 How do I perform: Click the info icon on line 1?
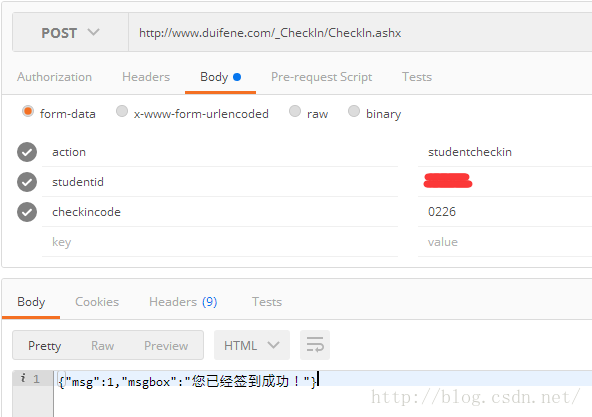point(23,378)
